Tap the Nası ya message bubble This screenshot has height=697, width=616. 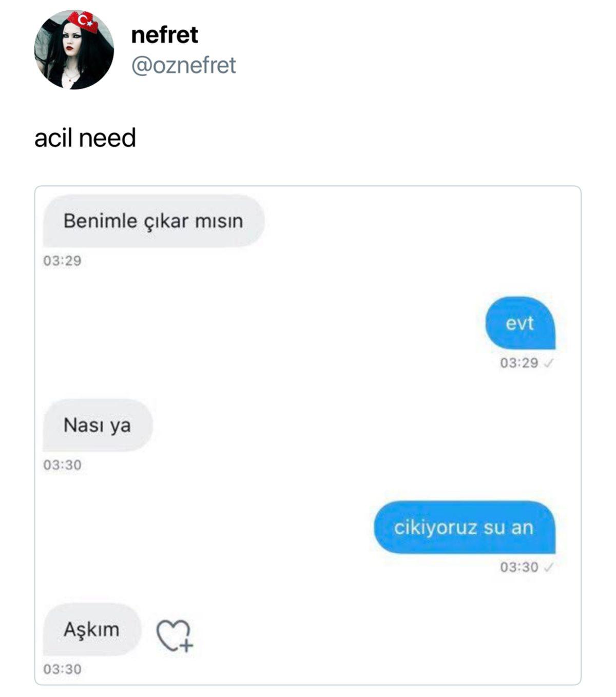tap(97, 425)
